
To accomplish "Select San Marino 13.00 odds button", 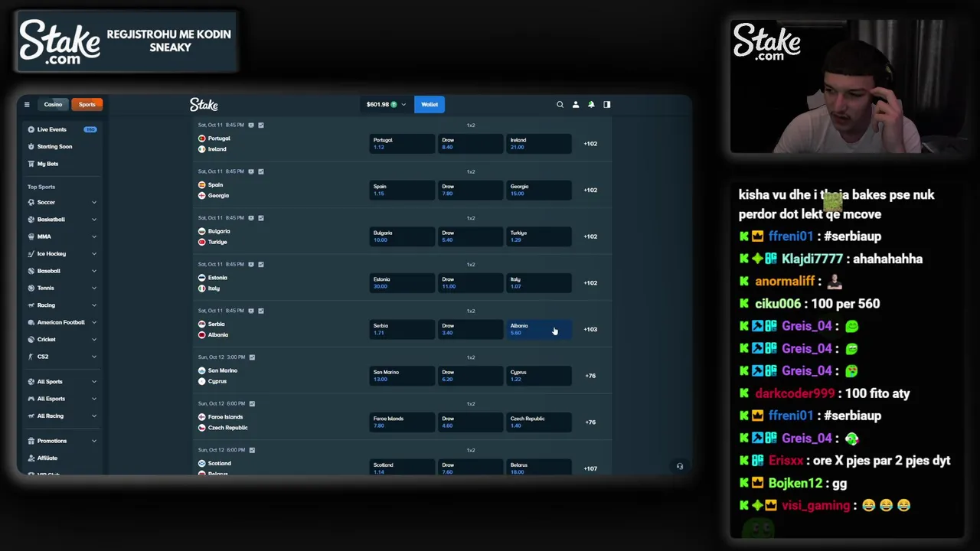I will [x=402, y=376].
